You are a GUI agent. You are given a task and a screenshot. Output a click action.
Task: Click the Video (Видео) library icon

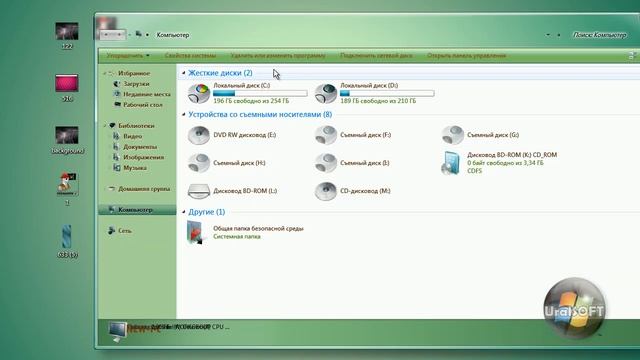click(x=117, y=136)
